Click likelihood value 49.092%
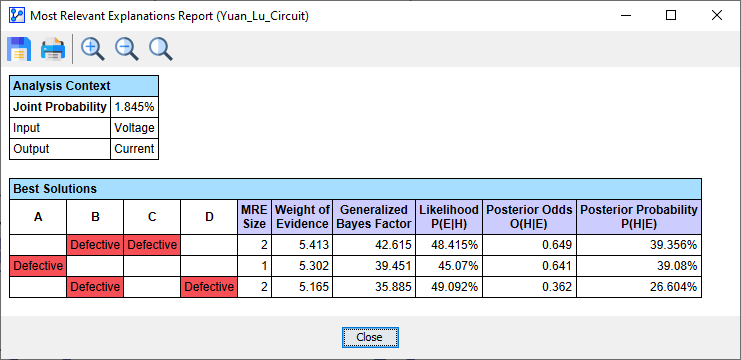This screenshot has height=360, width=741. click(449, 287)
